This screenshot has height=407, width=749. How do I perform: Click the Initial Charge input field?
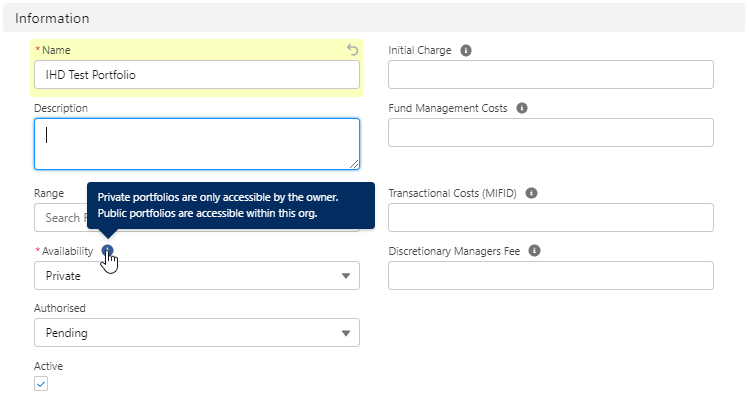point(550,75)
